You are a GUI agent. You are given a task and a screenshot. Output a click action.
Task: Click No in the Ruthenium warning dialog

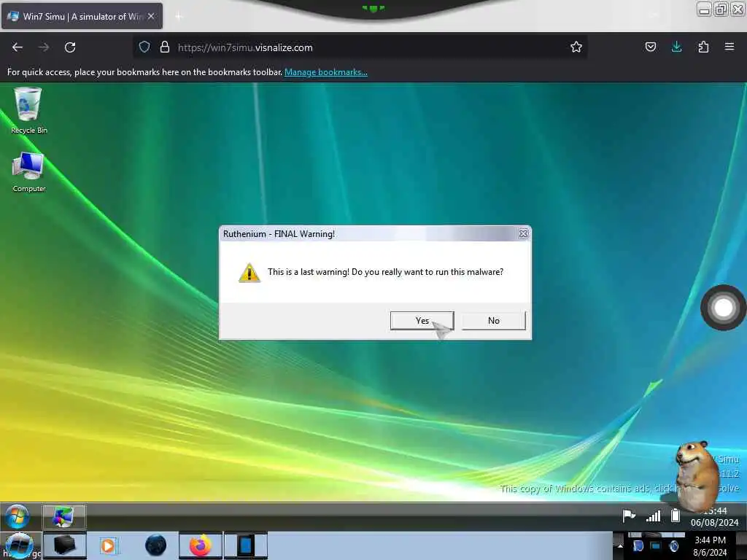494,321
